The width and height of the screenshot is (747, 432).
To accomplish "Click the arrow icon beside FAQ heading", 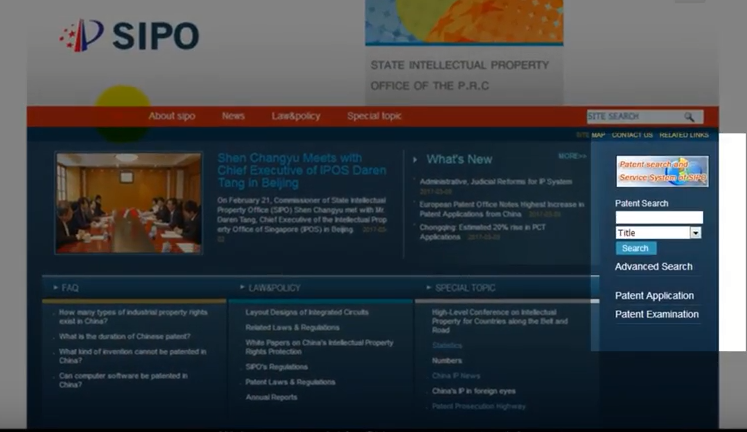I will pyautogui.click(x=54, y=288).
